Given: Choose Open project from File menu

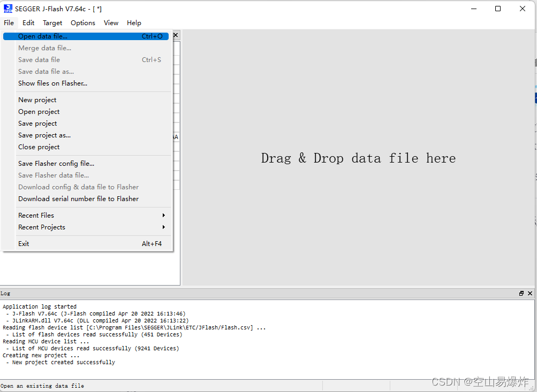Looking at the screenshot, I should (86, 112).
